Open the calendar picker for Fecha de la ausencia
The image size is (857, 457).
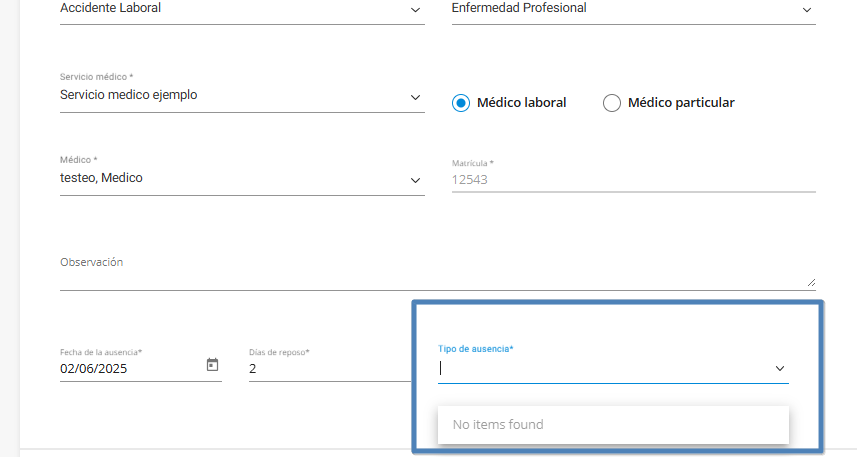click(212, 365)
